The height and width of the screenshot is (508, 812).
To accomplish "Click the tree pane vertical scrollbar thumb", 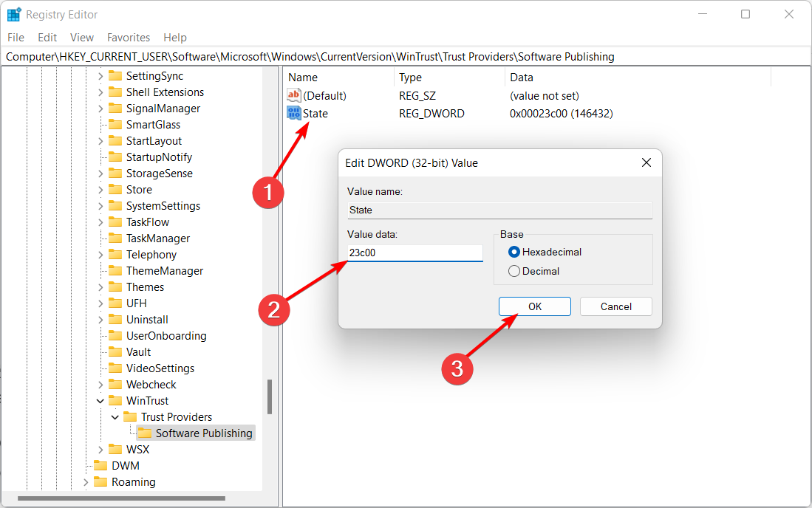I will 269,397.
